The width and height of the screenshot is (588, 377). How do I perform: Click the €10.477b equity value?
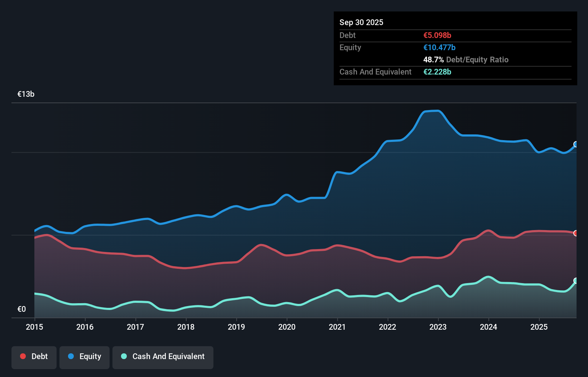point(439,47)
